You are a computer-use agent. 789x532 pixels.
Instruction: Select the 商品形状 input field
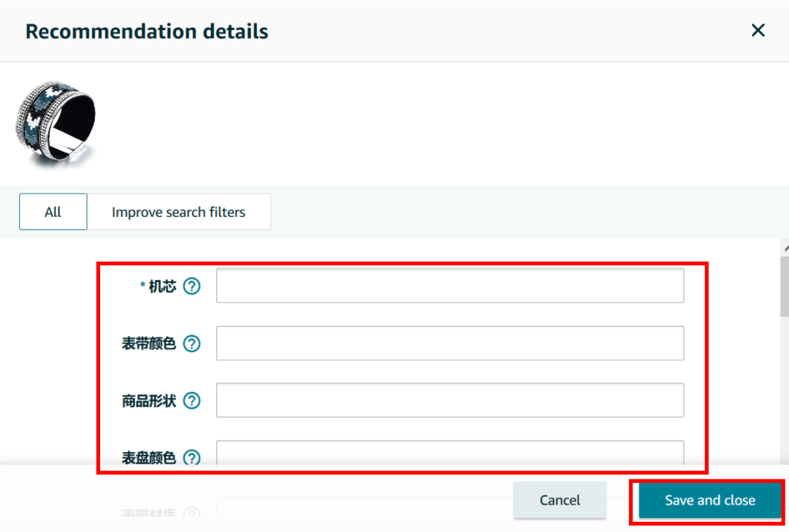click(449, 400)
